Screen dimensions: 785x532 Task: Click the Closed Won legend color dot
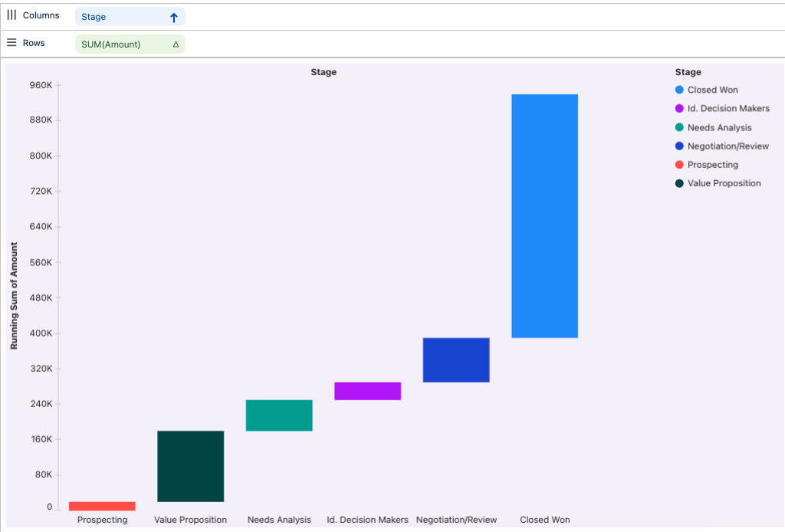pos(679,90)
